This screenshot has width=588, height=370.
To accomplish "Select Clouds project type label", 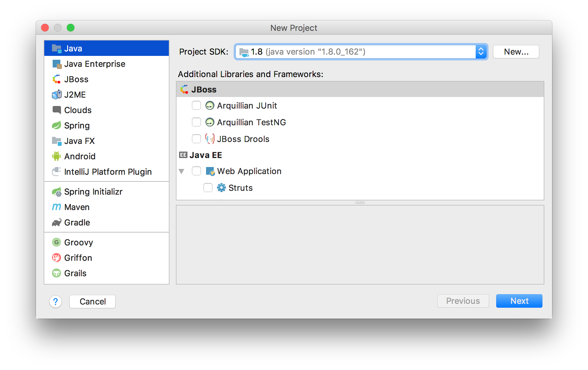I will coord(78,110).
